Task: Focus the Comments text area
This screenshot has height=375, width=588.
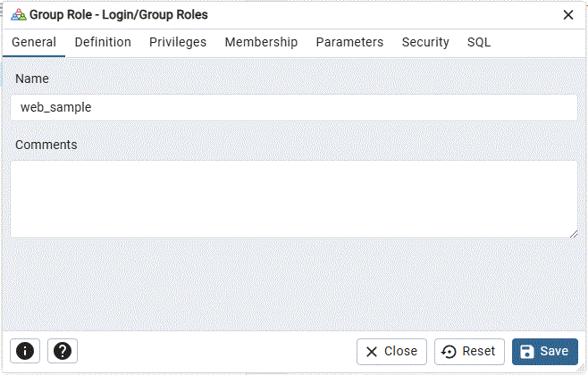Action: pyautogui.click(x=293, y=198)
